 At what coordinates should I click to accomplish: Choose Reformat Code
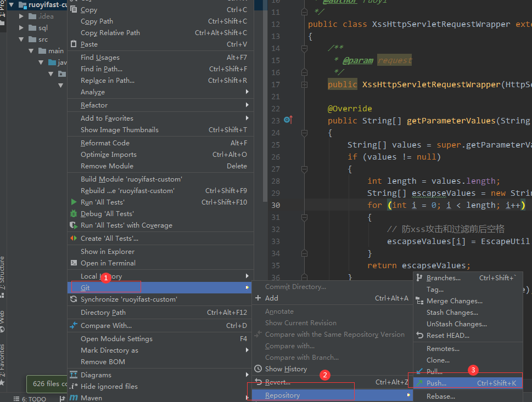click(x=160, y=143)
